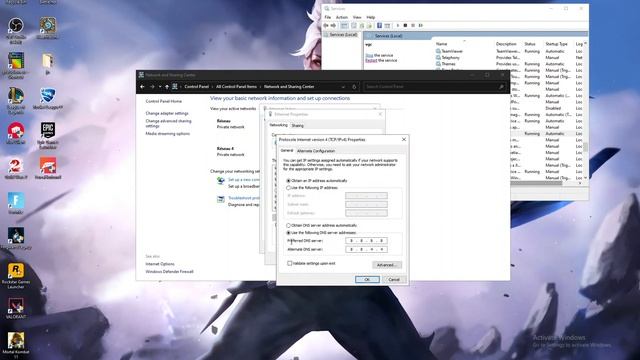The height and width of the screenshot is (360, 640).
Task: Open Hearthstone desktop shortcut
Action: 47,28
